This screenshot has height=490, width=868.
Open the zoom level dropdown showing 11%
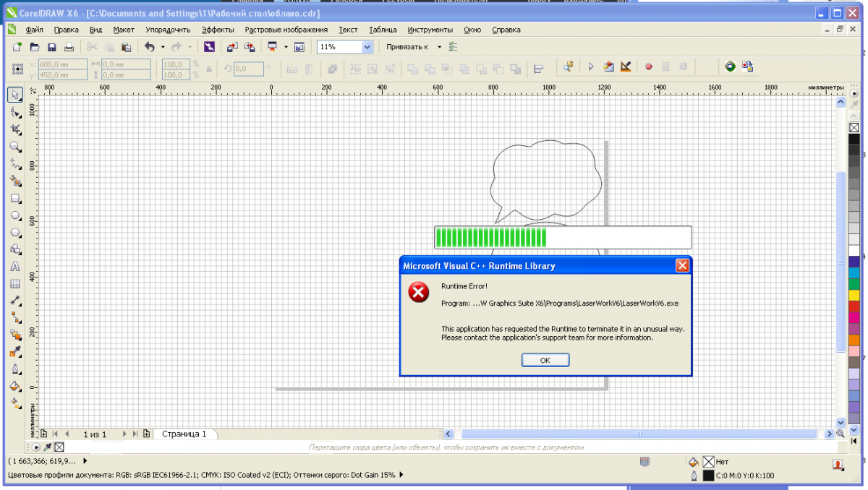click(x=367, y=47)
